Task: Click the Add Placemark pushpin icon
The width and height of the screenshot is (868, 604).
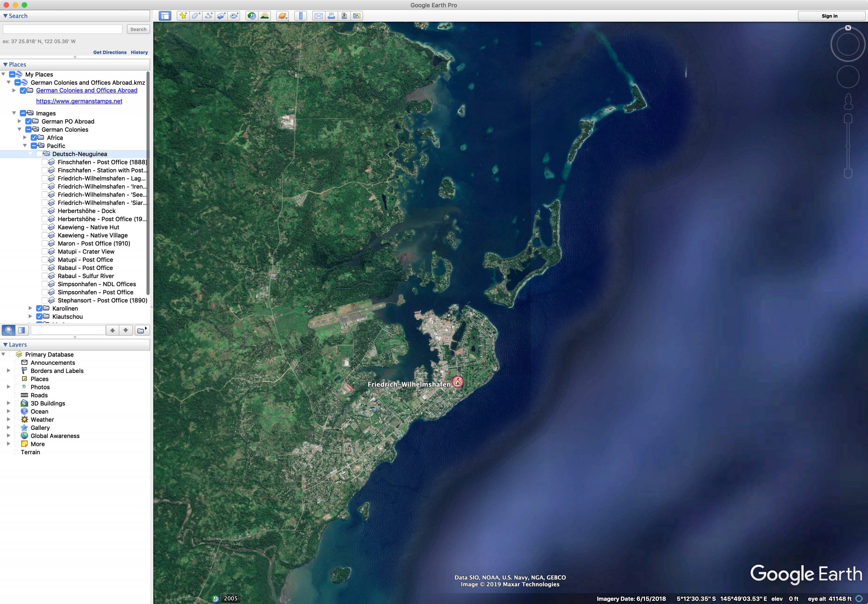Action: pos(183,16)
